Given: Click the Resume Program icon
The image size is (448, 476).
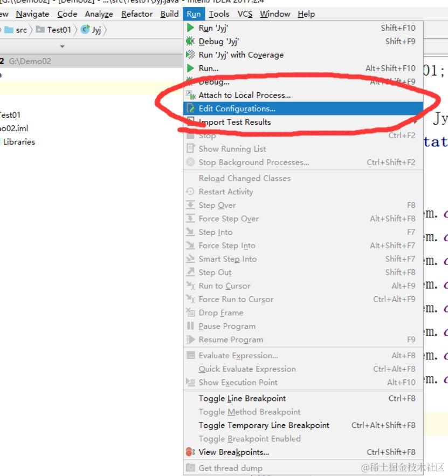Looking at the screenshot, I should [x=190, y=339].
